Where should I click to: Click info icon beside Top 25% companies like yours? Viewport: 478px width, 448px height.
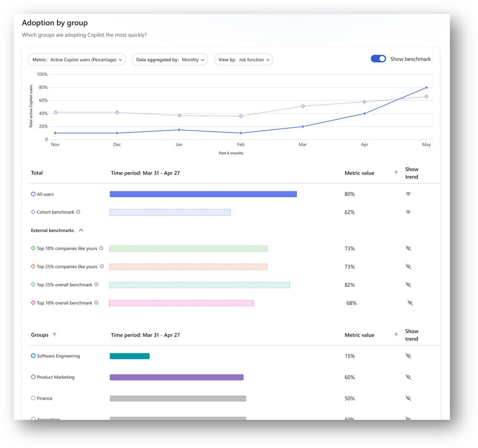(102, 266)
